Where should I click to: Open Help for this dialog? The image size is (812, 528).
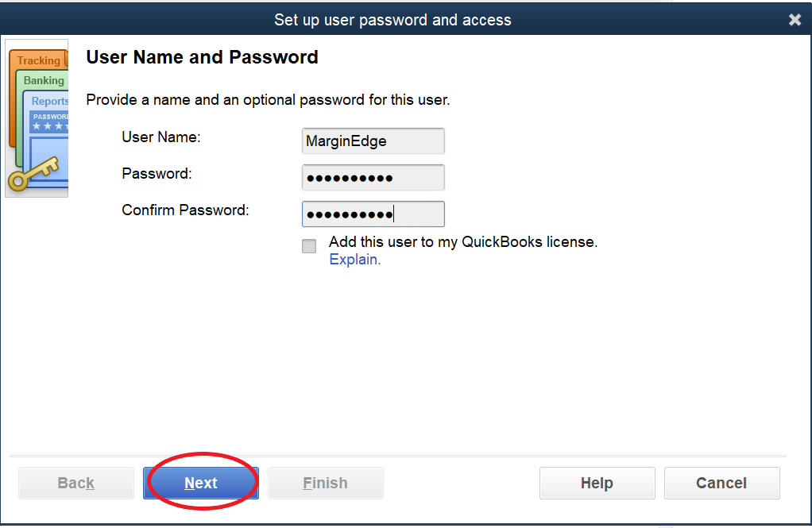coord(597,483)
